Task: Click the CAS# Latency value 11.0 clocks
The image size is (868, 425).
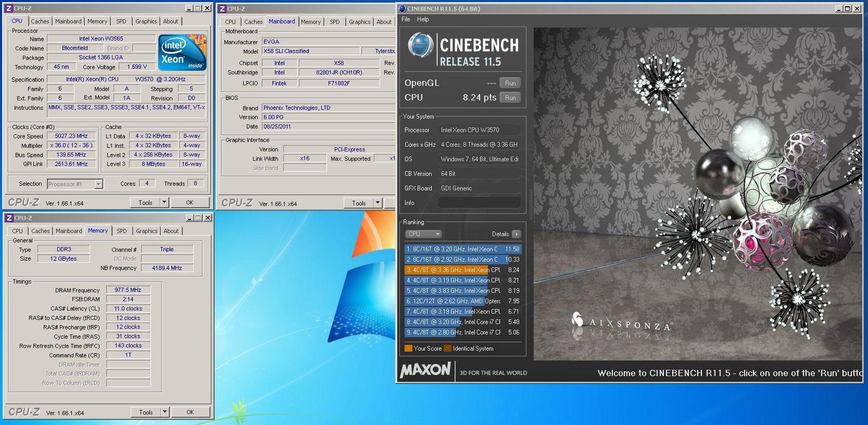Action: click(128, 308)
